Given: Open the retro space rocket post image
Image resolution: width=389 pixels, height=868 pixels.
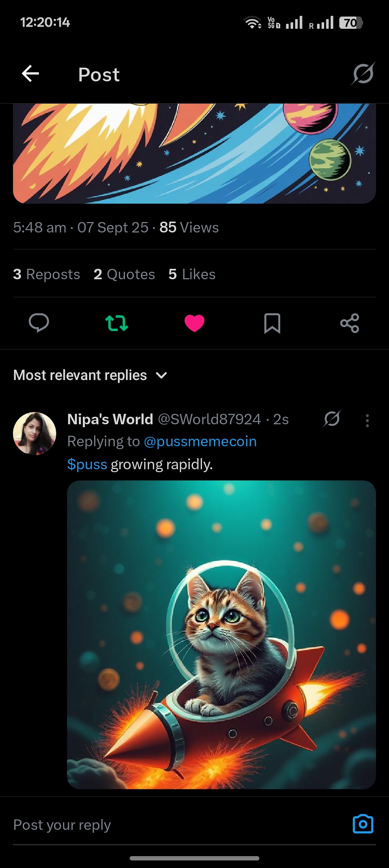Looking at the screenshot, I should [194, 154].
